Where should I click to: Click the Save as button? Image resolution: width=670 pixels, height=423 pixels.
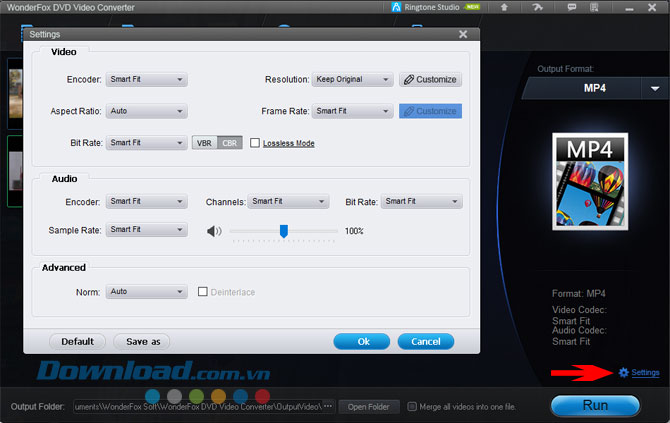point(142,341)
